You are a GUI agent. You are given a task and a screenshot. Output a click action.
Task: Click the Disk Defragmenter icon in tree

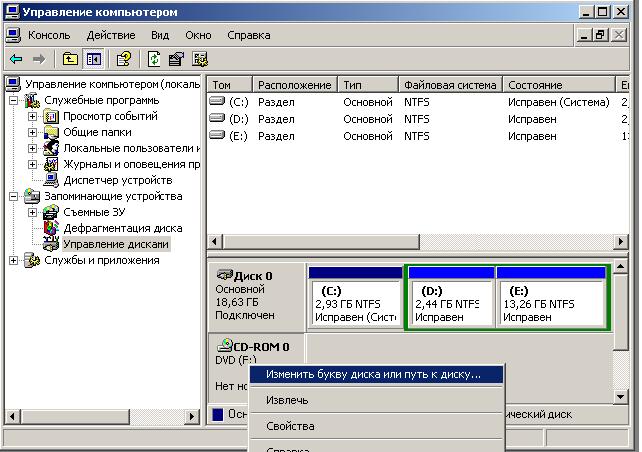(x=51, y=228)
